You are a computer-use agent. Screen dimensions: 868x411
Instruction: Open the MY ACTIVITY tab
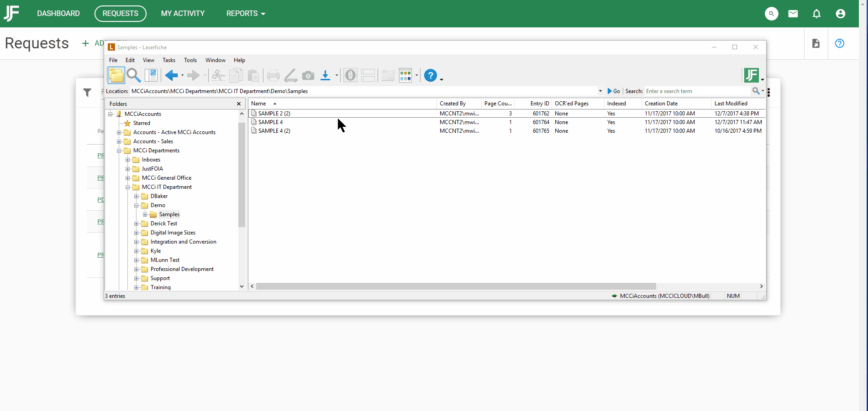tap(183, 14)
